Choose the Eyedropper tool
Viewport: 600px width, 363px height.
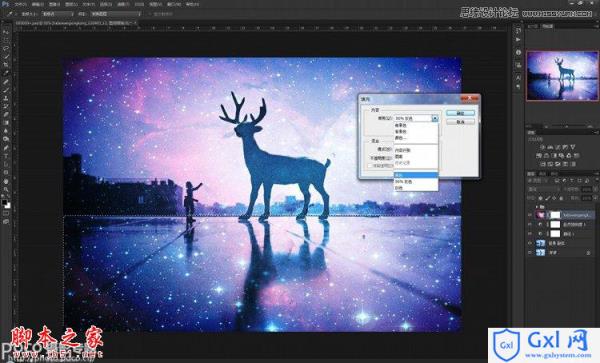click(6, 73)
